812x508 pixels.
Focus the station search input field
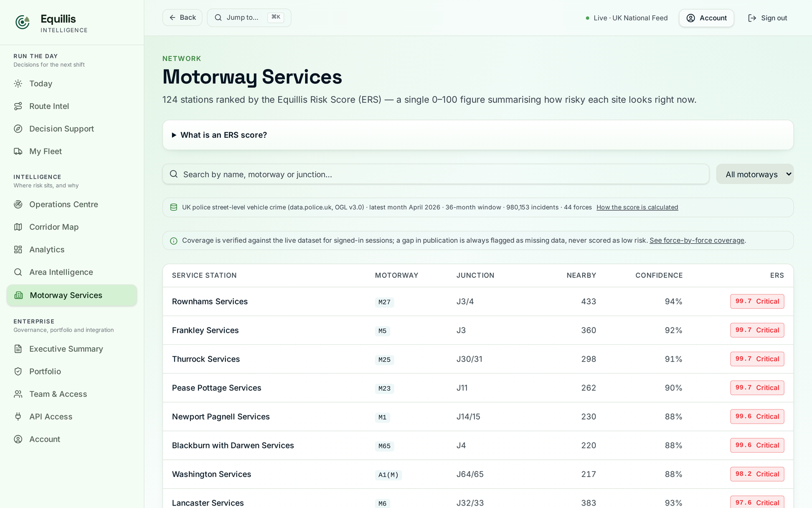(x=436, y=174)
